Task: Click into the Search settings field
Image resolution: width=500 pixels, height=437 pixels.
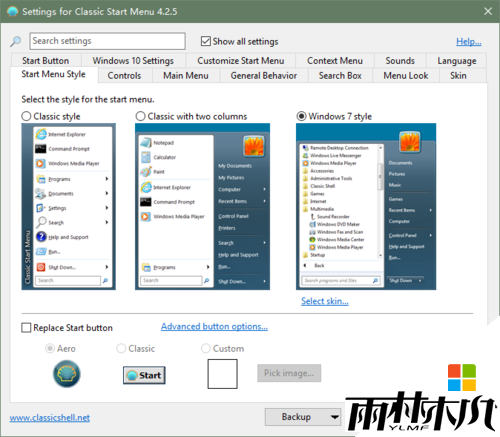Action: tap(107, 41)
